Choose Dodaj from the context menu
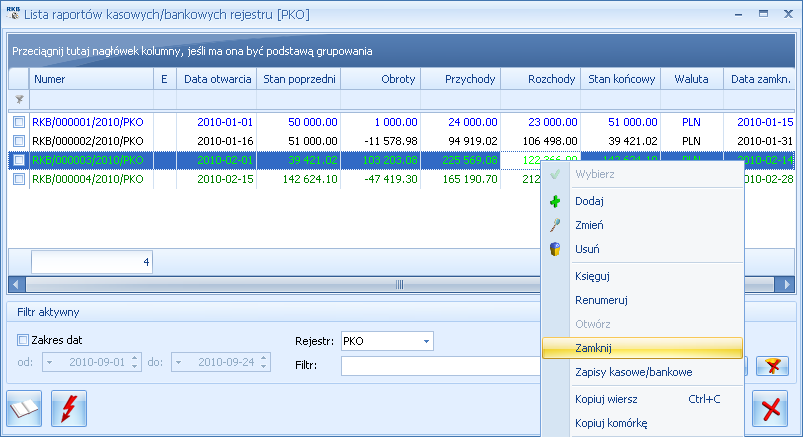 pos(643,201)
